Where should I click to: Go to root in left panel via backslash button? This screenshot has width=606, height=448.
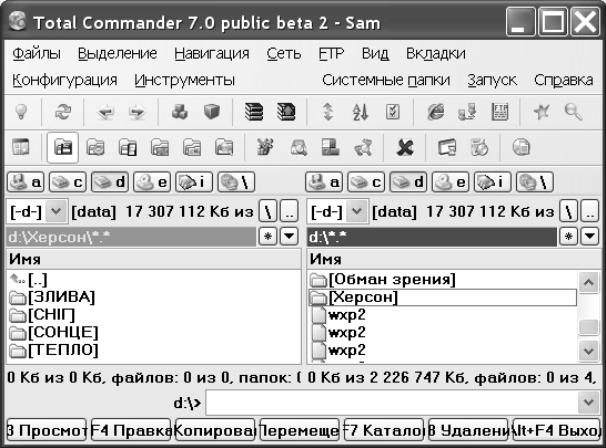[x=268, y=211]
